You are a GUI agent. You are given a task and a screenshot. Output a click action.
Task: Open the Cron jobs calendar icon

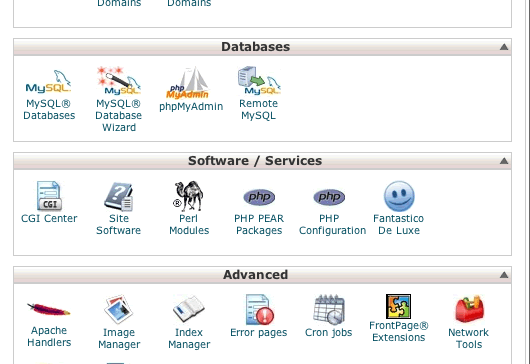329,310
